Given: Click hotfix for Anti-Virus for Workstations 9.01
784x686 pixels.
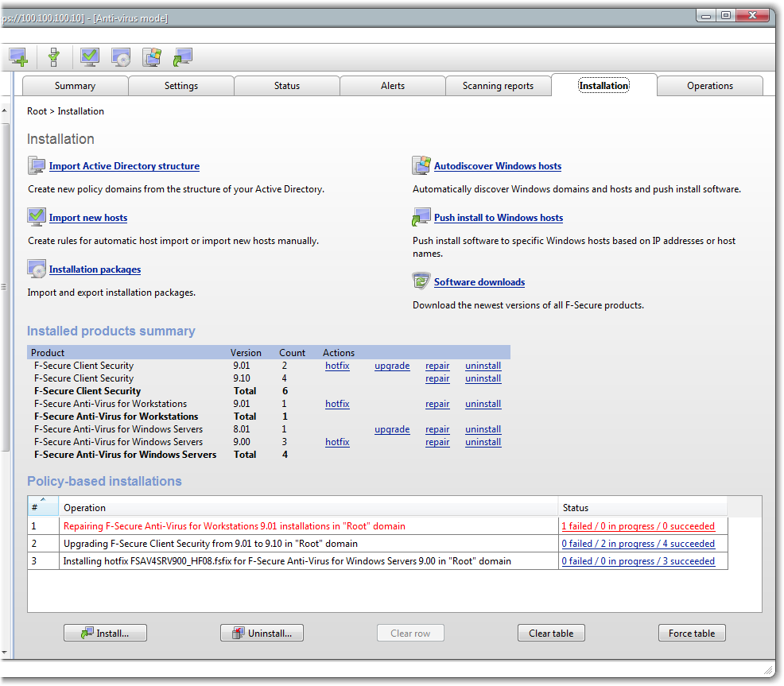Looking at the screenshot, I should 337,404.
